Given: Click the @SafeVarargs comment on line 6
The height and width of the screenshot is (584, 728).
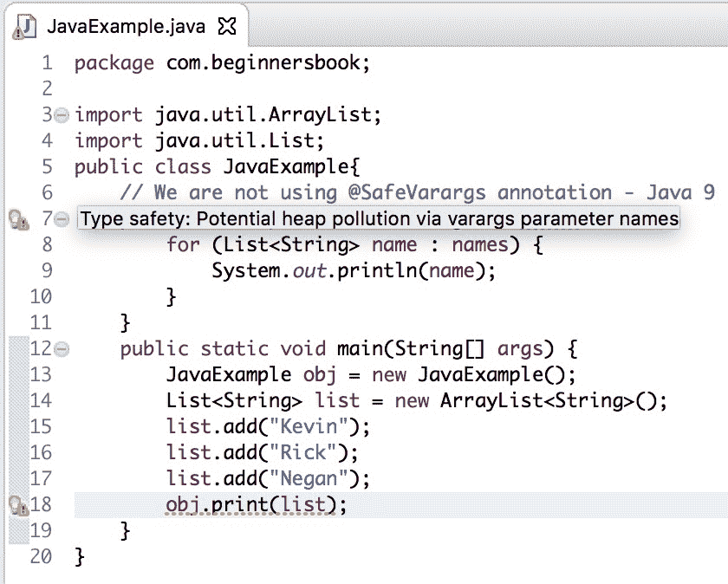Looking at the screenshot, I should tap(417, 192).
